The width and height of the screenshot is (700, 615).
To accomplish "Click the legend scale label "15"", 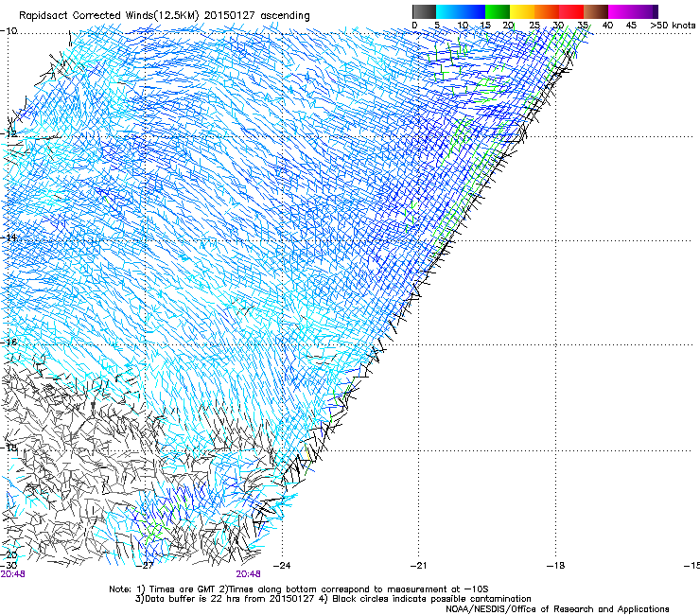I will 485,25.
